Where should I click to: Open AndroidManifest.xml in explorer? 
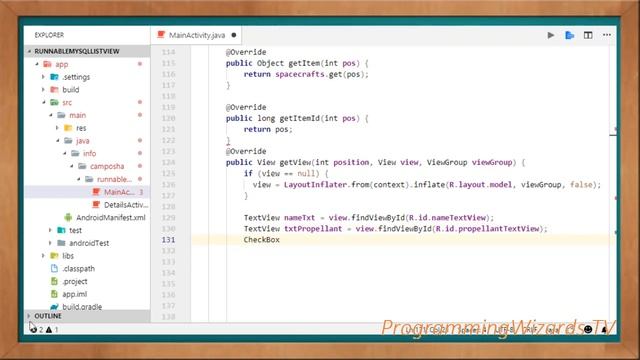click(x=111, y=218)
